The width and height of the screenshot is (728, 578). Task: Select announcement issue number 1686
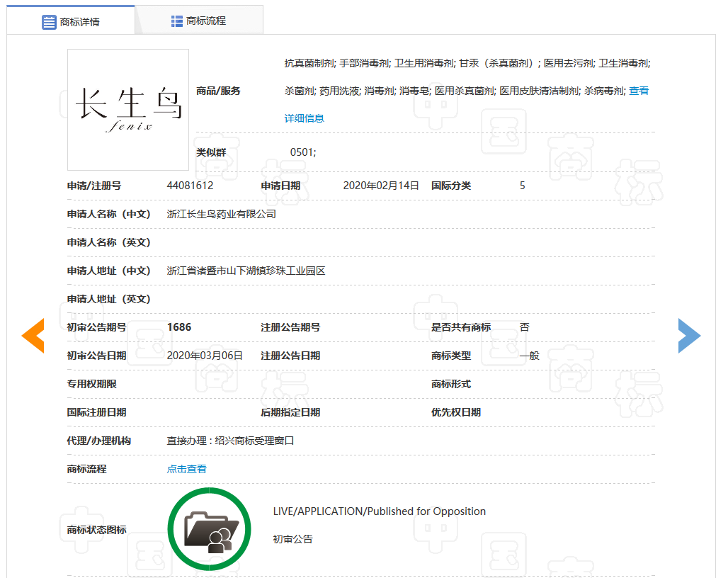[179, 327]
